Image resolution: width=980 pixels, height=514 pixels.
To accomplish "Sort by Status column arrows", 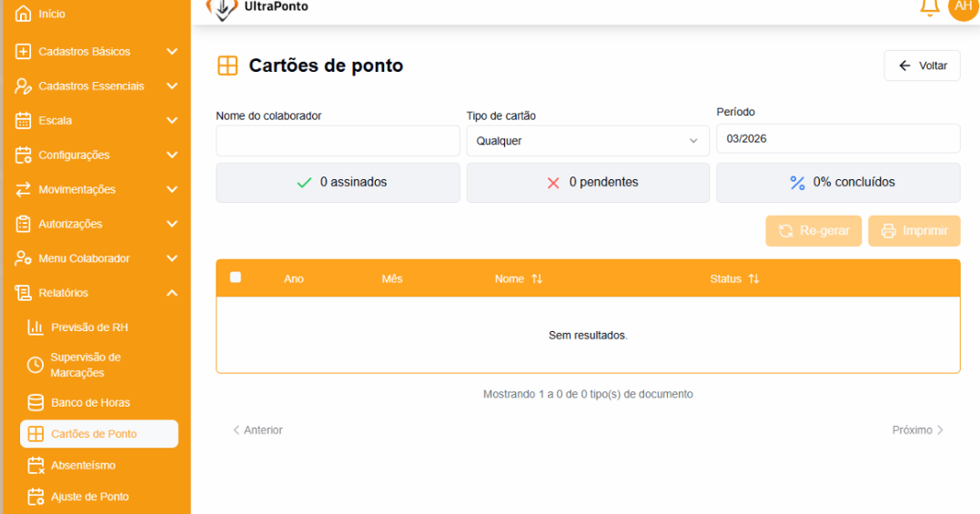I will point(753,279).
